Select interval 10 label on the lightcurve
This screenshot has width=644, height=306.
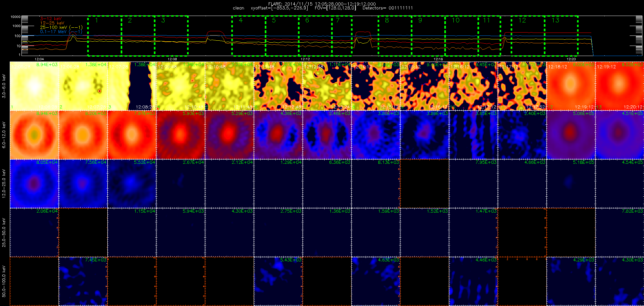coord(456,20)
